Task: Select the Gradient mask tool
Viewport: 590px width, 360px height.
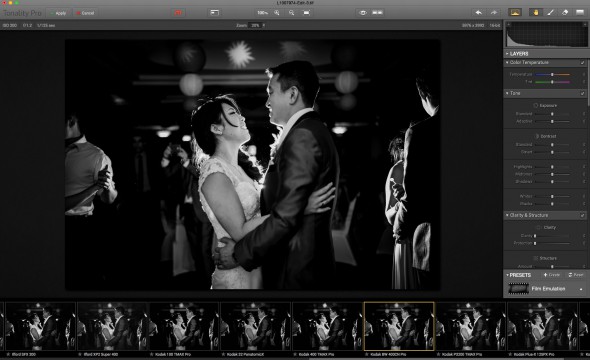Action: [580, 13]
